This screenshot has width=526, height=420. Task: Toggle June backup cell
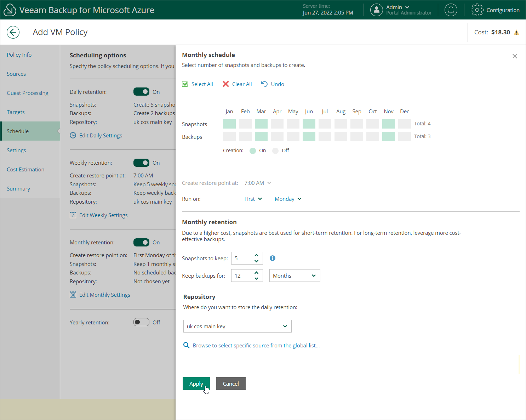pyautogui.click(x=309, y=137)
